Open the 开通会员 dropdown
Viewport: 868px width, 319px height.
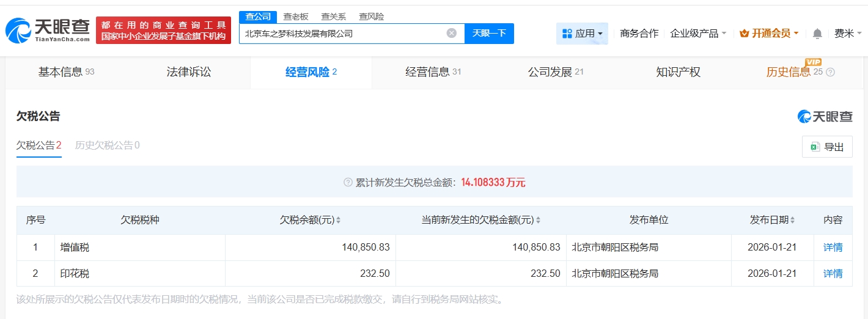769,34
